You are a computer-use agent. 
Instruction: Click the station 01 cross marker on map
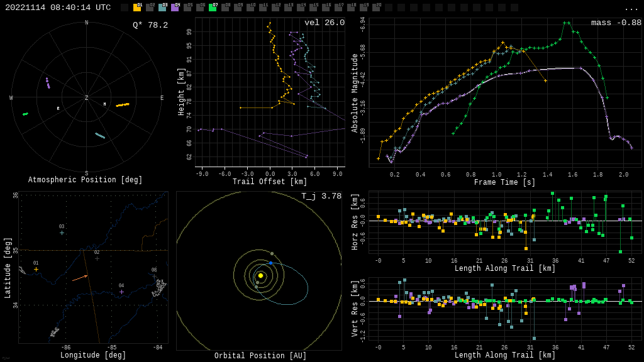36,269
